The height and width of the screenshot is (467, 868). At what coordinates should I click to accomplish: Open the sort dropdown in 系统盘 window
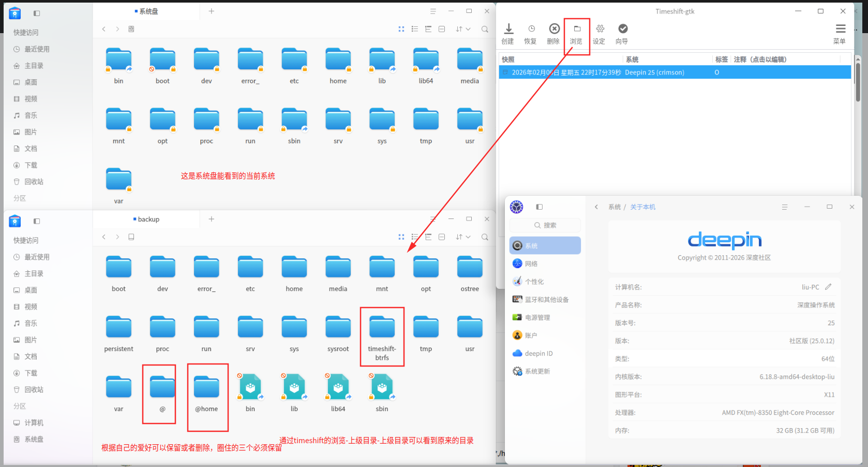point(463,29)
